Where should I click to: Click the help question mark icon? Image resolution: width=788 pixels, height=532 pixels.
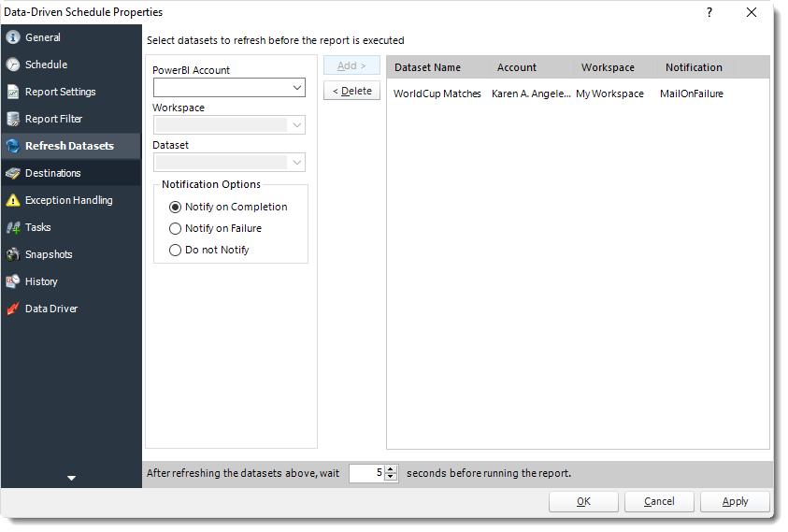click(709, 12)
